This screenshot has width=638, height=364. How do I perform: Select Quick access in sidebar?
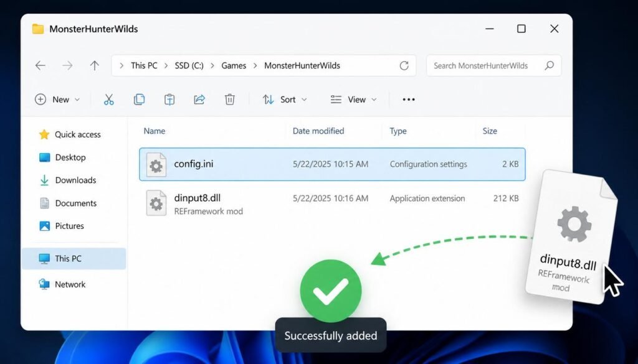(70, 134)
